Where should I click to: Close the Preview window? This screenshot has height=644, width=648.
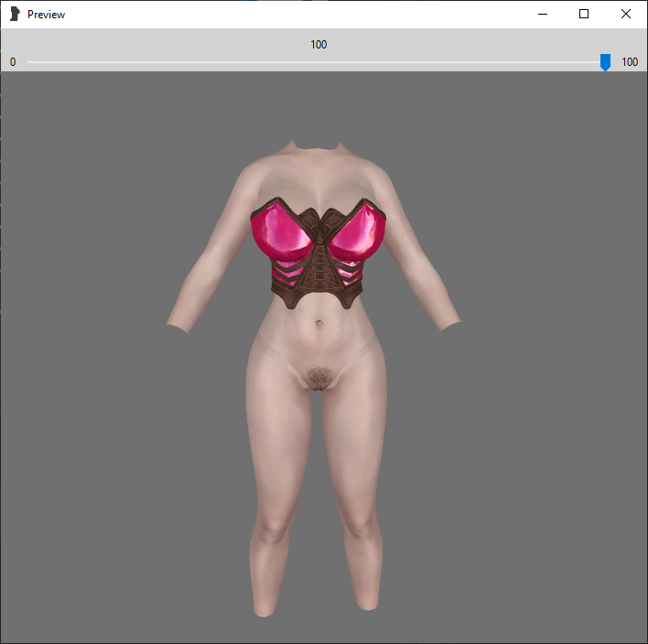[626, 14]
